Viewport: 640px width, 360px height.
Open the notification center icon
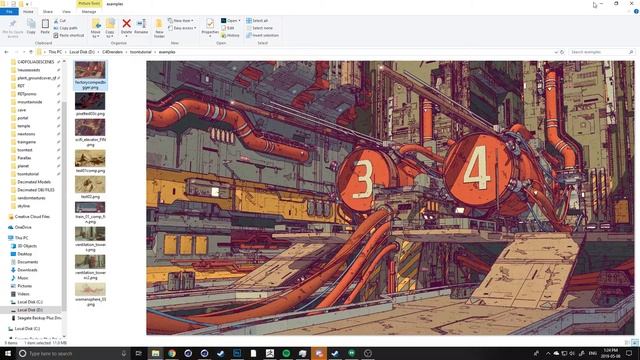tap(629, 353)
